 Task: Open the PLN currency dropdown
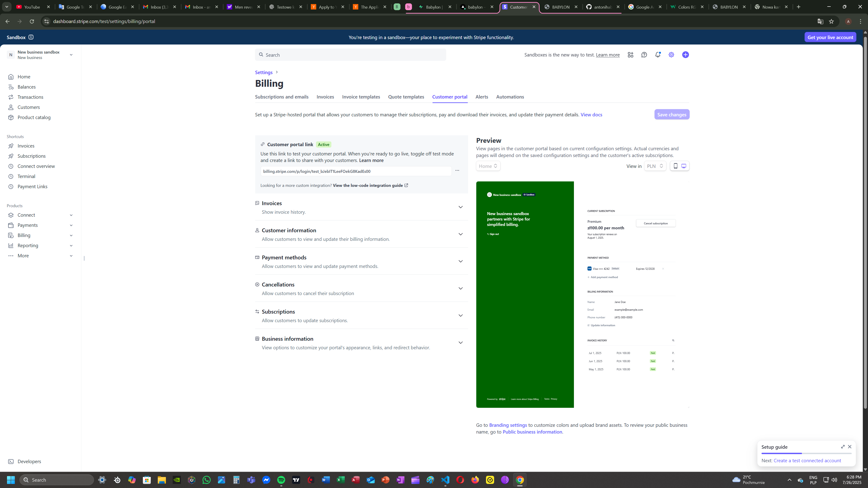(x=655, y=166)
